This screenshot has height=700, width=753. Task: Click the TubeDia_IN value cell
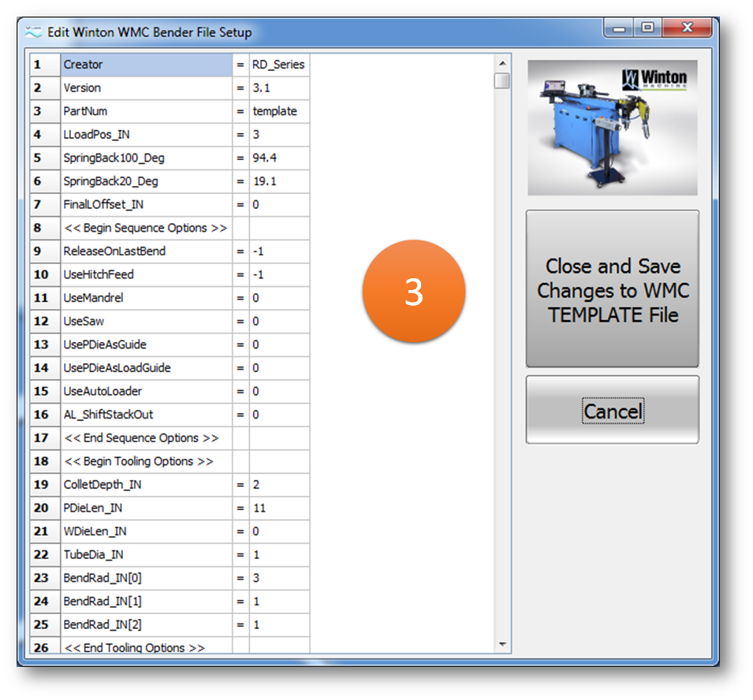click(279, 555)
